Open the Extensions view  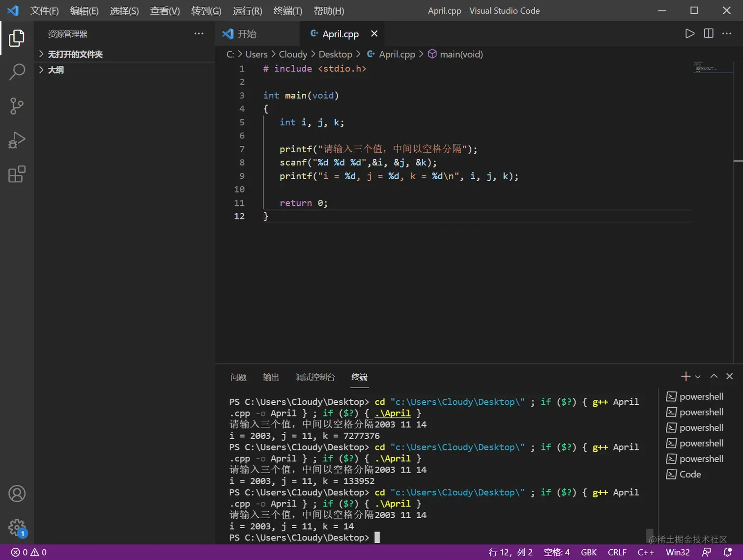17,174
